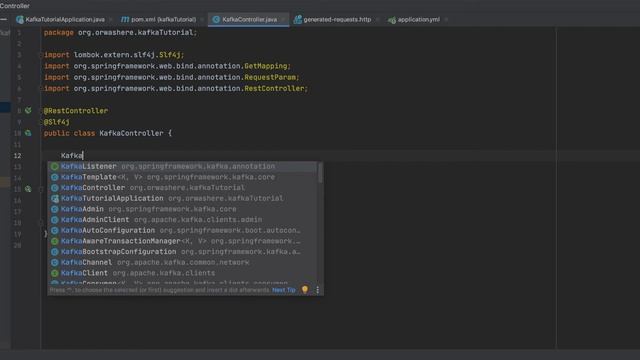Toggle the fold marker at line 15
640x360 pixels.
click(41, 189)
